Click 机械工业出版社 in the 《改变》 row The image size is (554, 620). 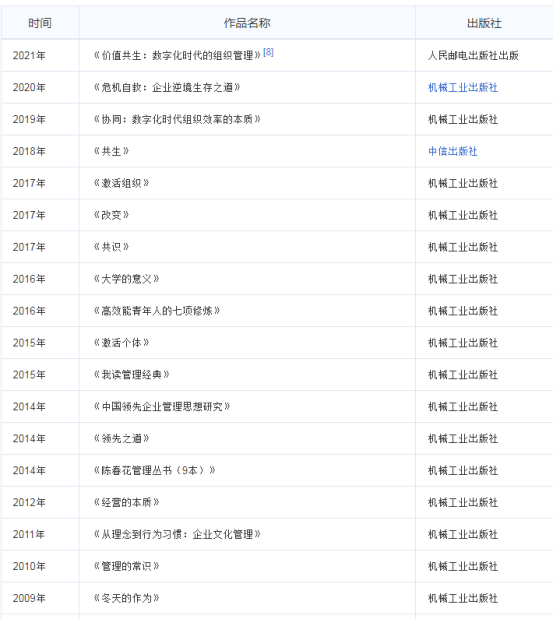(x=463, y=215)
